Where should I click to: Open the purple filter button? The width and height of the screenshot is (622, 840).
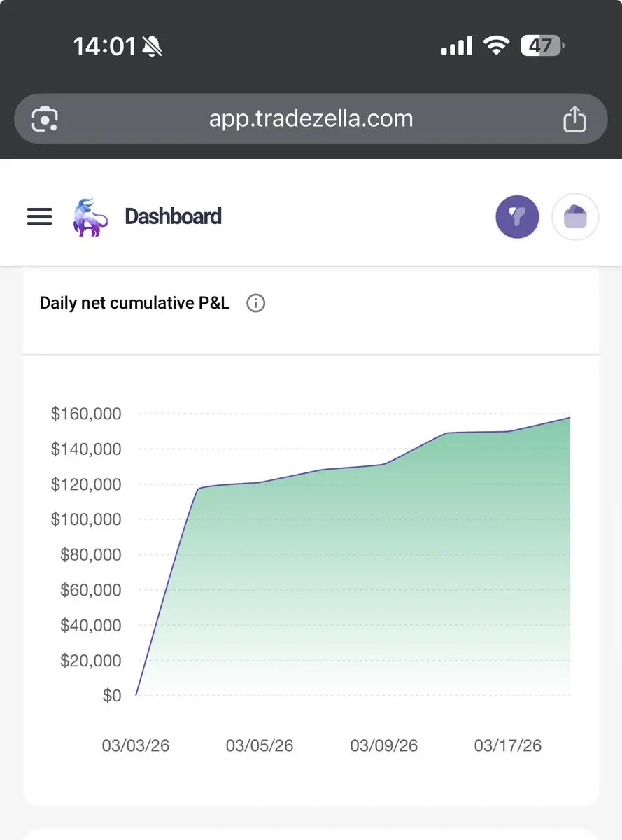point(517,217)
